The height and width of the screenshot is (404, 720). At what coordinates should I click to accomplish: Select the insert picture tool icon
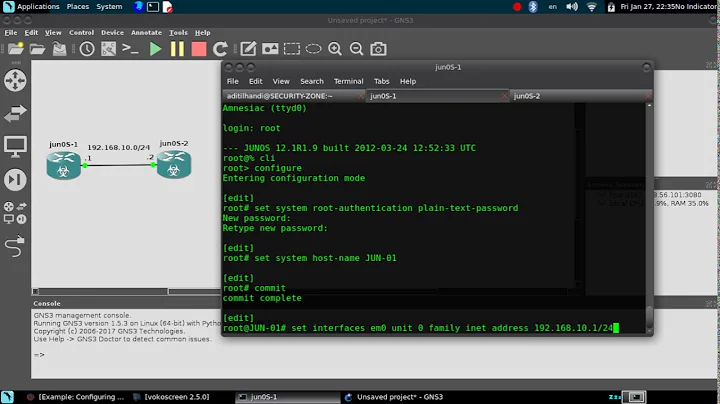(x=270, y=49)
